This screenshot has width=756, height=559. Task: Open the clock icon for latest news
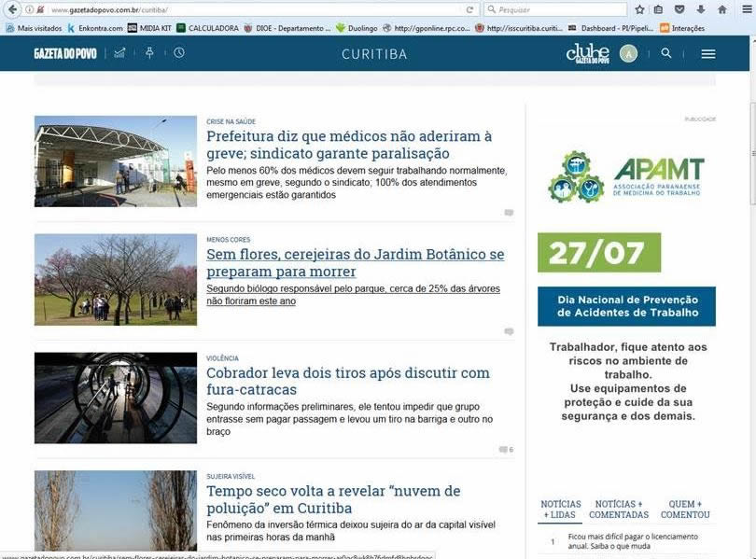[x=178, y=53]
